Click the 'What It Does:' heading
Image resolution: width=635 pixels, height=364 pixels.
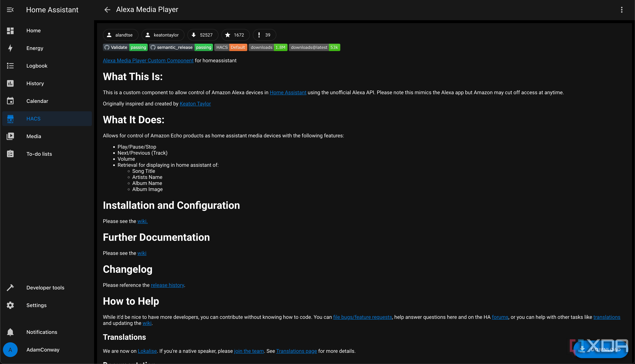pos(134,120)
